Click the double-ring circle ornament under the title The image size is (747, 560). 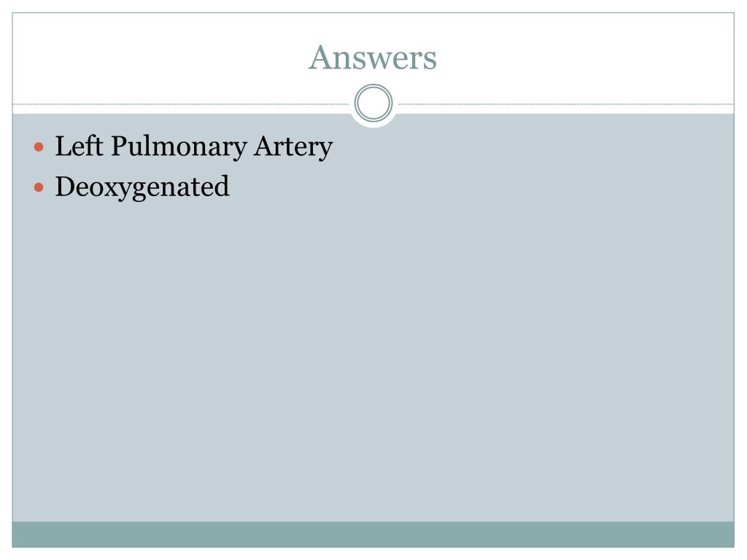[x=373, y=103]
